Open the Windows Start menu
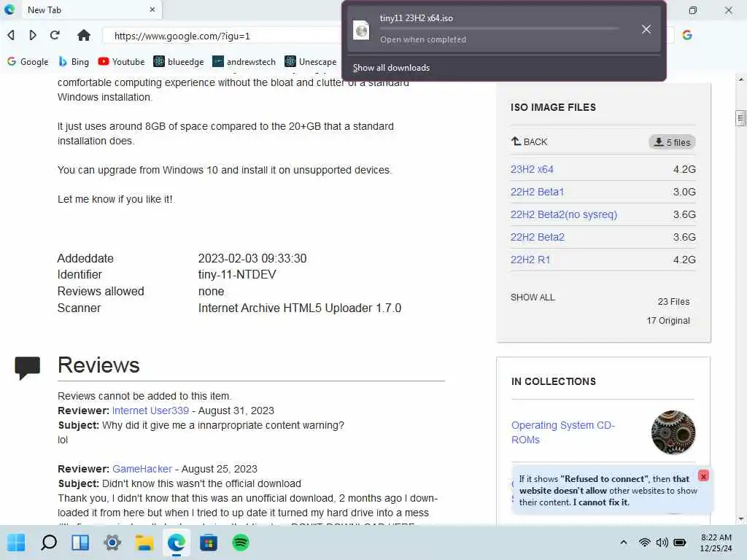 point(16,542)
